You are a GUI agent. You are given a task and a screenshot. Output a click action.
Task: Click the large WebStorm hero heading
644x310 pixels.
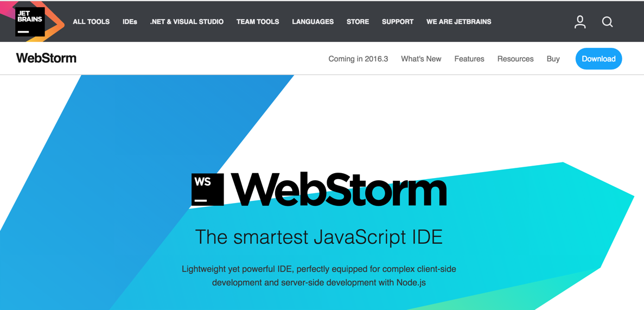pos(339,189)
